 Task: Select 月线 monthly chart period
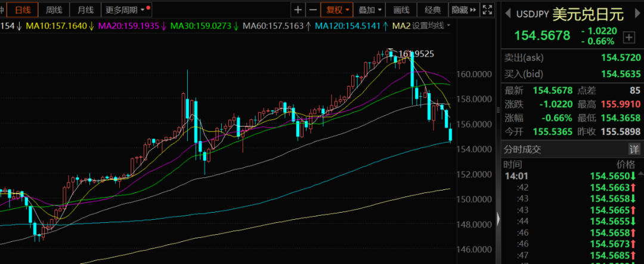pyautogui.click(x=85, y=10)
